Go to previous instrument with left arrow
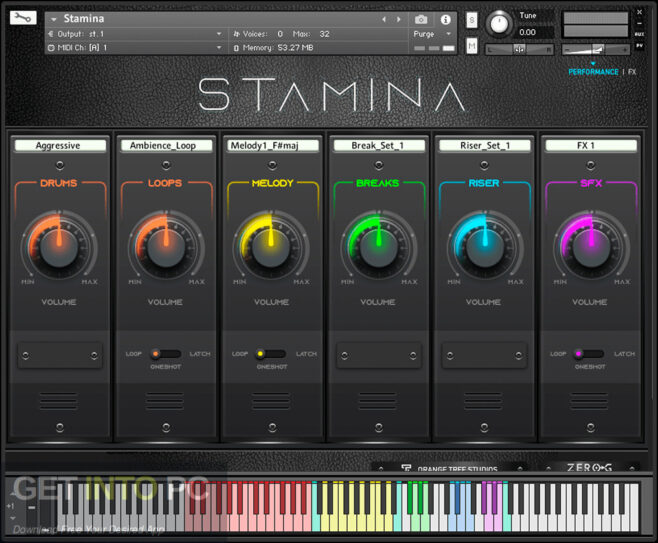Viewport: 658px width, 543px height. tap(384, 19)
